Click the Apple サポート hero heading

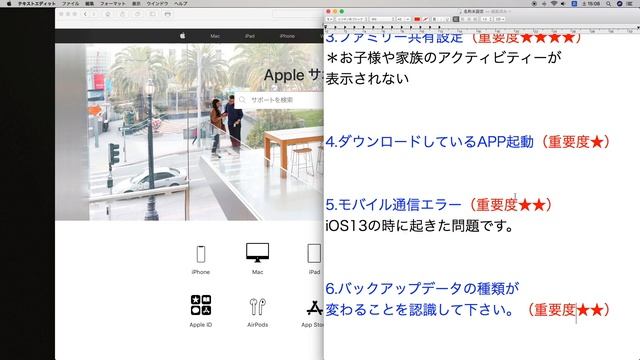coord(293,75)
